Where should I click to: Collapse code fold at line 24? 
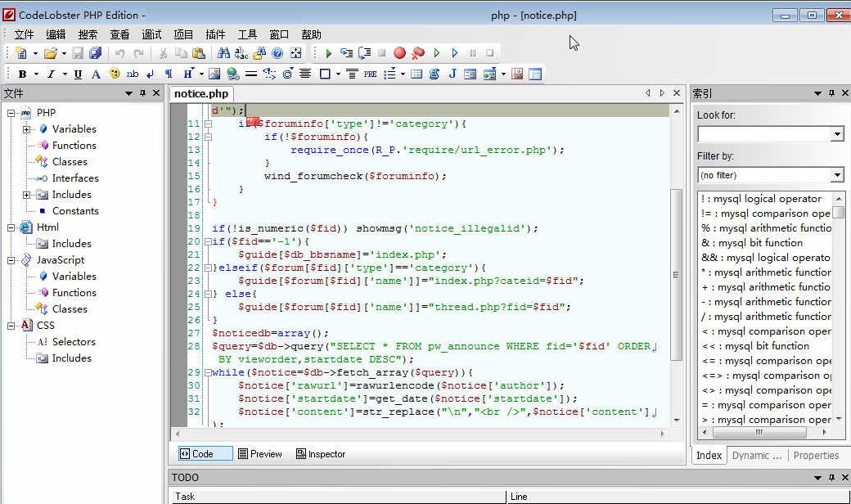pyautogui.click(x=208, y=294)
